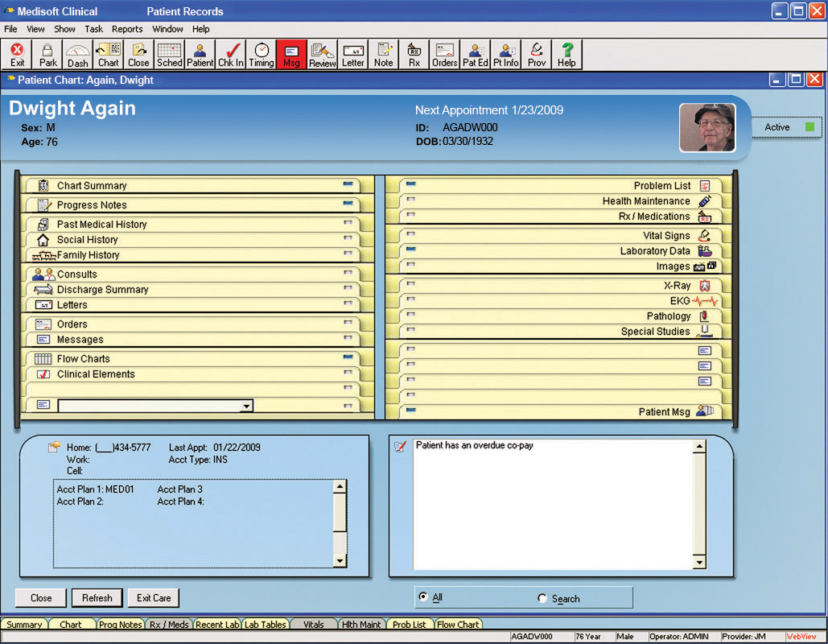Open the Sched calendar toolbar icon
Image resolution: width=828 pixels, height=644 pixels.
point(170,55)
